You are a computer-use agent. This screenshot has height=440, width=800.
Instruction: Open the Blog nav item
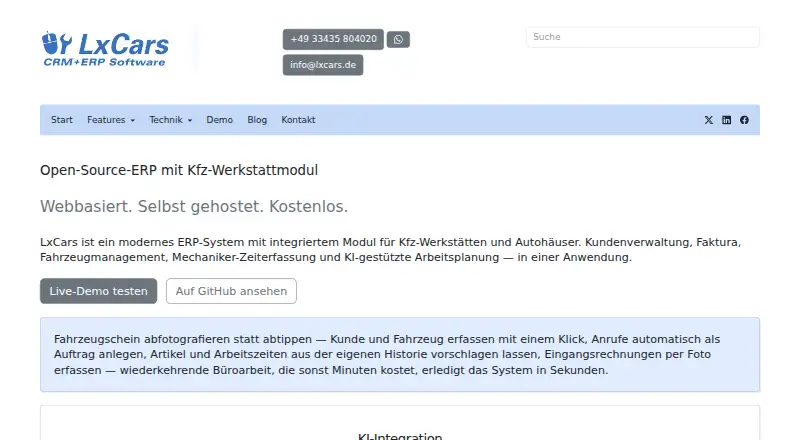click(257, 120)
